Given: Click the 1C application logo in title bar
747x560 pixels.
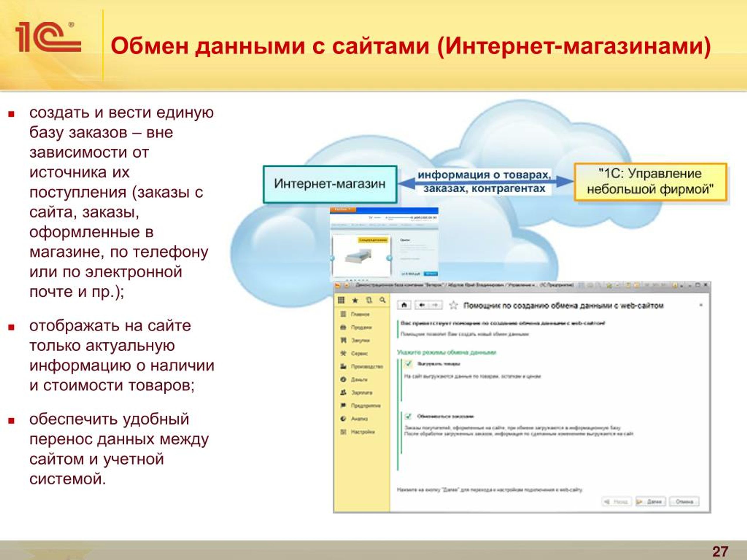Looking at the screenshot, I should click(x=338, y=286).
